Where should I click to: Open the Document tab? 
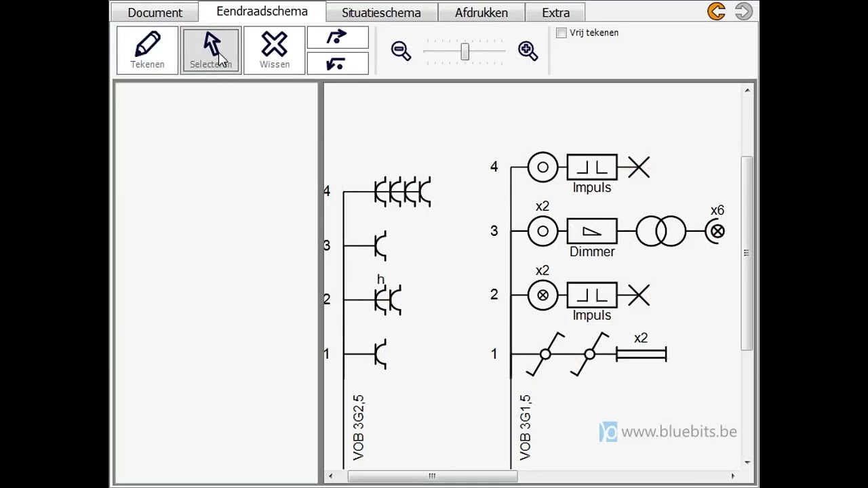pyautogui.click(x=155, y=12)
